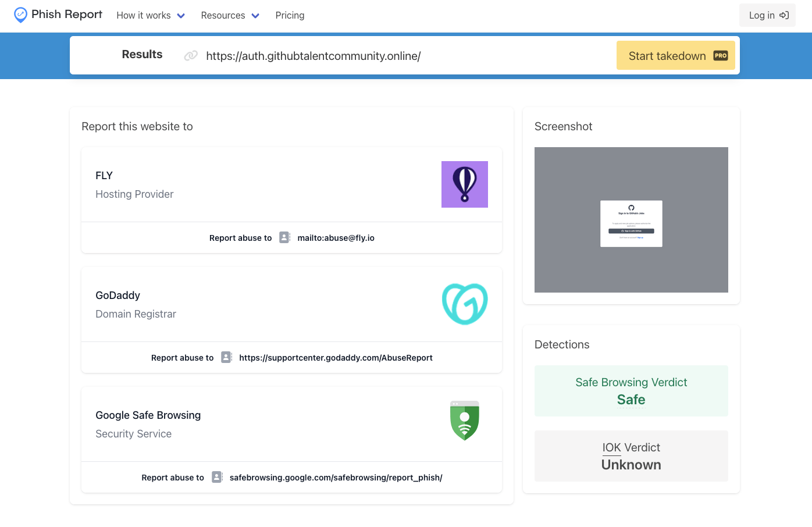This screenshot has width=812, height=527.
Task: Open the mailto:abuse@fly.io link
Action: click(336, 238)
